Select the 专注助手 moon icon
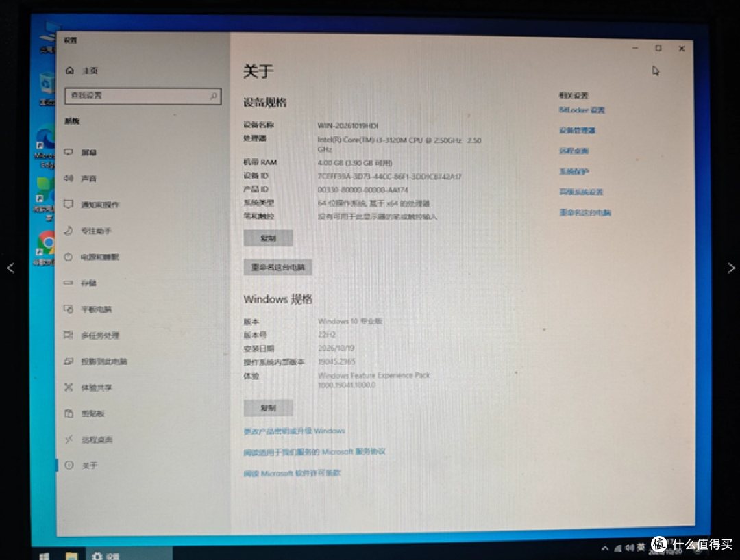This screenshot has height=560, width=740. click(x=69, y=230)
